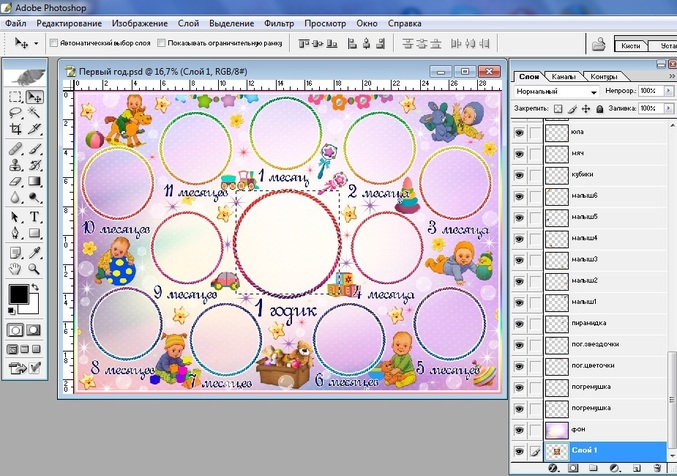Select the Zoom magnifier tool
The height and width of the screenshot is (476, 677).
(x=35, y=268)
